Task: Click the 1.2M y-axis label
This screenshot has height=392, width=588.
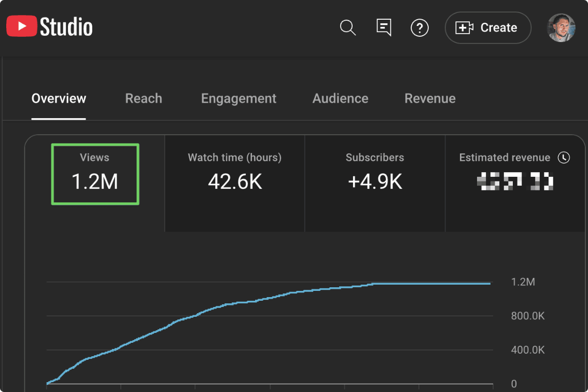Action: coord(523,283)
